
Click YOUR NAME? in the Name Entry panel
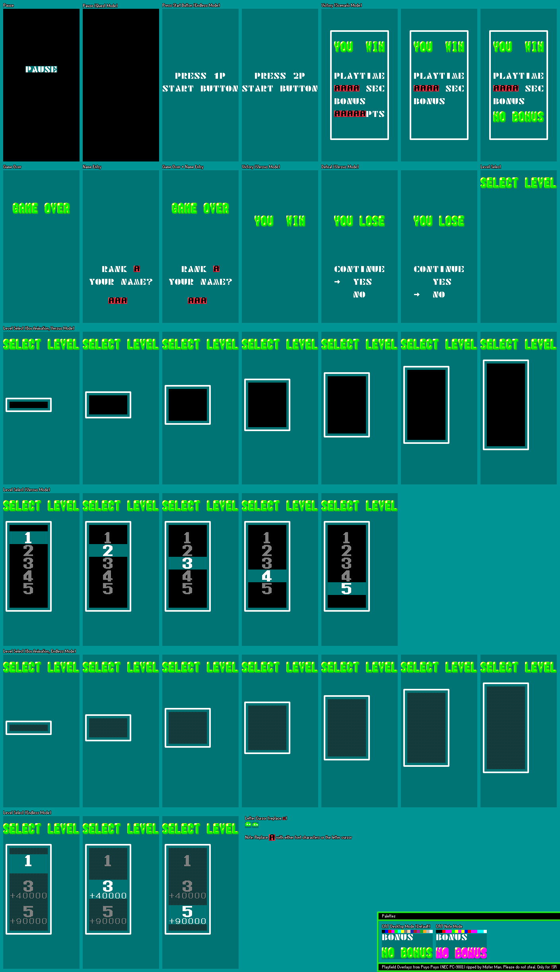[x=121, y=282]
